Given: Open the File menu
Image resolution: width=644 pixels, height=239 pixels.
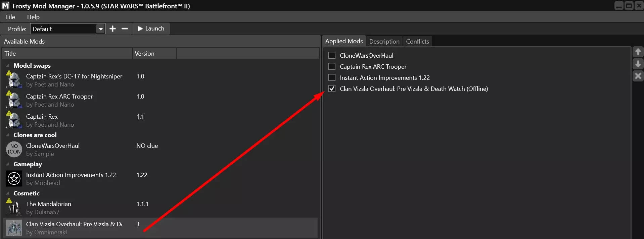Looking at the screenshot, I should pos(10,17).
